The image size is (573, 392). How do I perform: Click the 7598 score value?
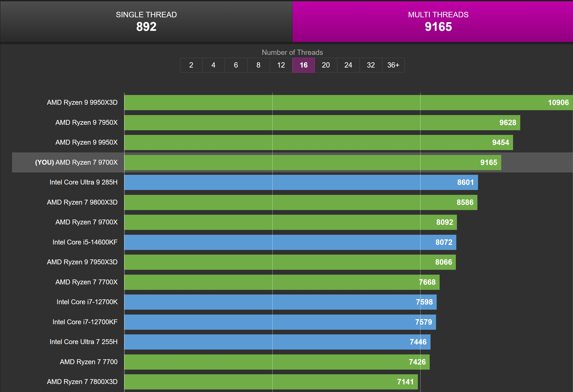coord(424,302)
